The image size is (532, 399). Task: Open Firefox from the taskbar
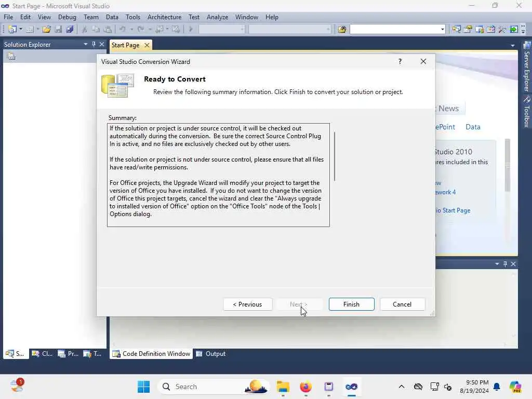coord(305,387)
